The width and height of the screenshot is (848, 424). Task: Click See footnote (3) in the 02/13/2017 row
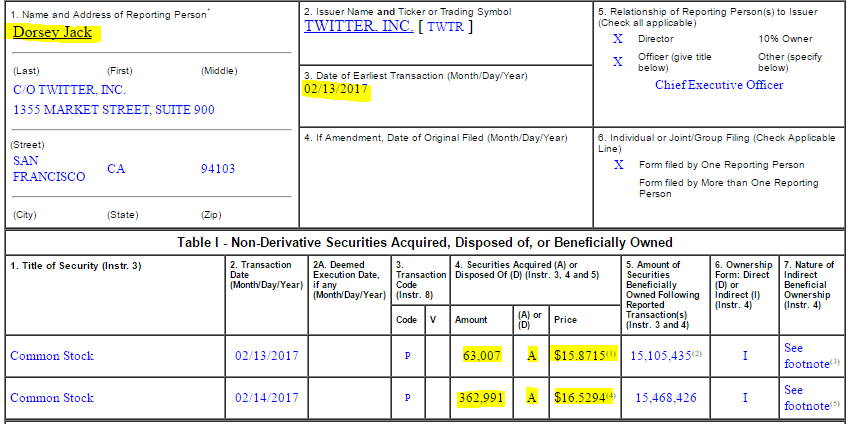(x=811, y=356)
